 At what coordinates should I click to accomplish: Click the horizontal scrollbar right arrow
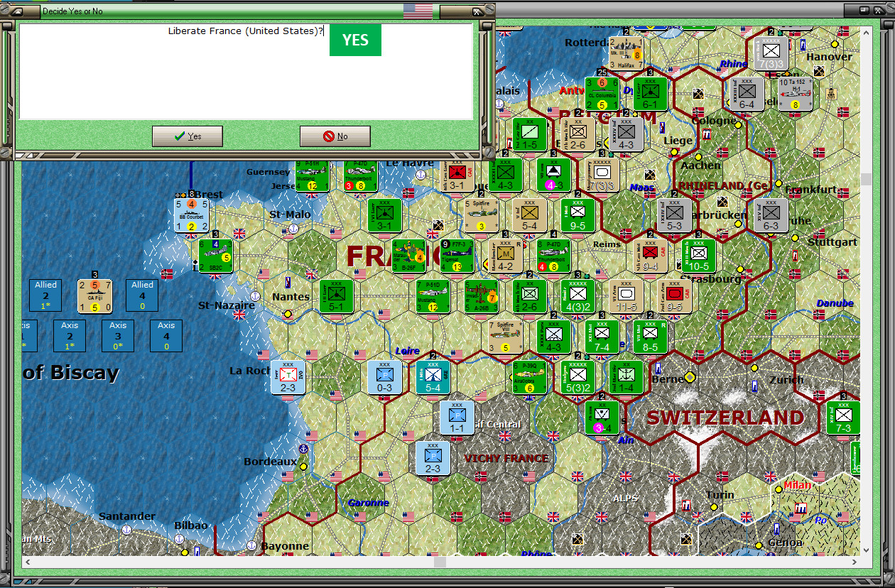click(x=855, y=562)
